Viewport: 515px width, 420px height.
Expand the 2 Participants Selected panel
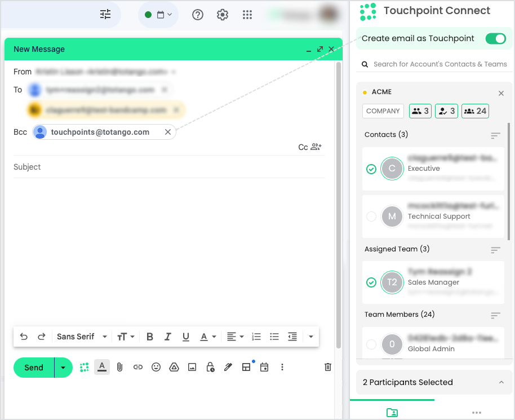point(501,382)
